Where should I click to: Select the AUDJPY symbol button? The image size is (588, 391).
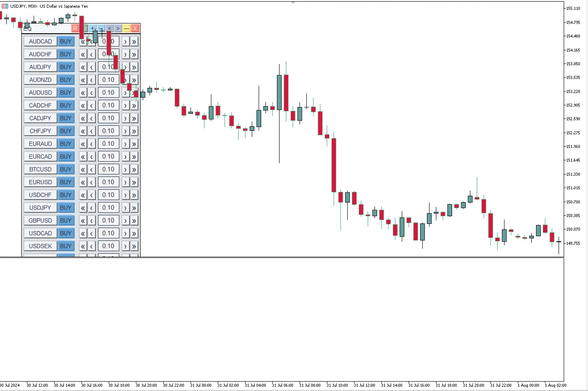pyautogui.click(x=40, y=67)
